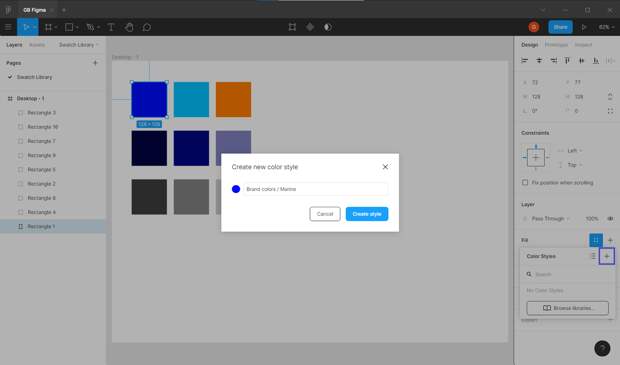Switch to the Prototype tab
The width and height of the screenshot is (620, 365).
point(556,45)
